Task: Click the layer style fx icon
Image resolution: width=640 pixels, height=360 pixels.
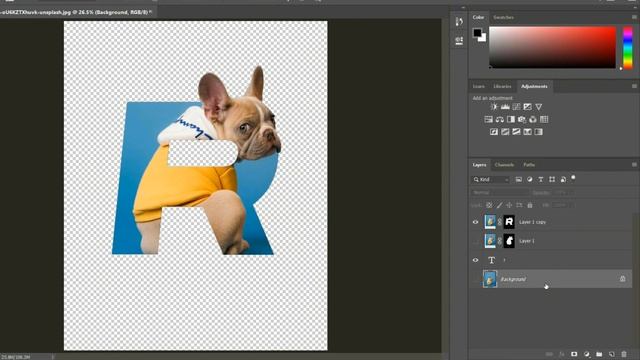Action: point(562,354)
